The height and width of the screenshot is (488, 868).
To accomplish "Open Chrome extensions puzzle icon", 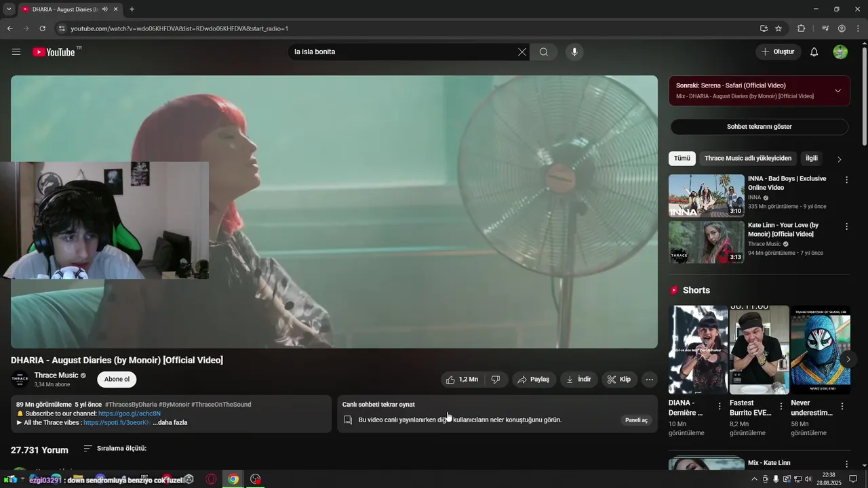I will [x=802, y=28].
